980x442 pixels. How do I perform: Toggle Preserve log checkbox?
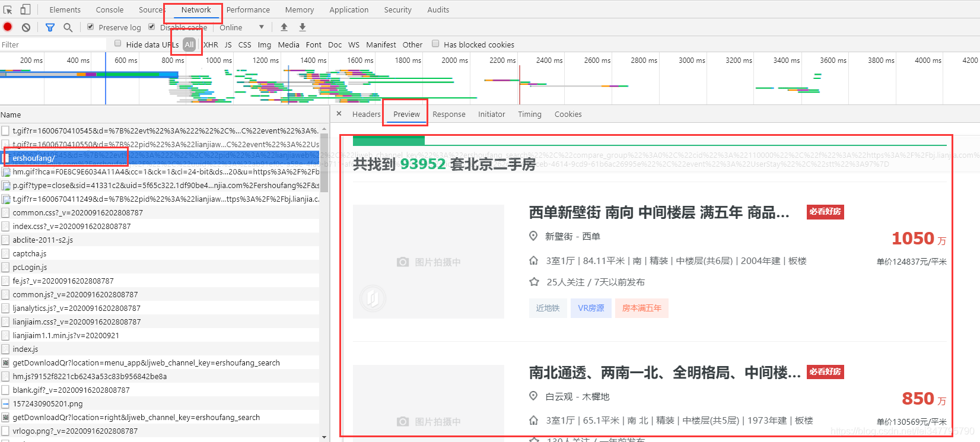pyautogui.click(x=91, y=27)
